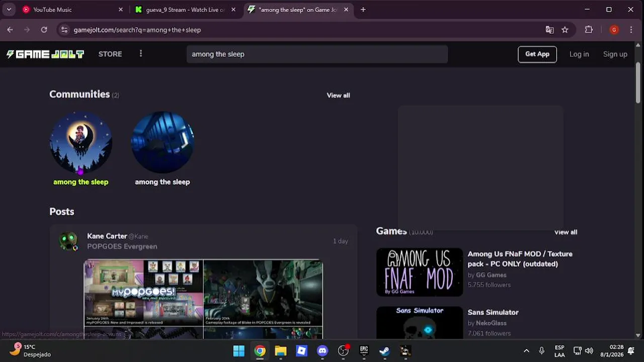Open the notifications bell icon
644x362 pixels.
631,351
